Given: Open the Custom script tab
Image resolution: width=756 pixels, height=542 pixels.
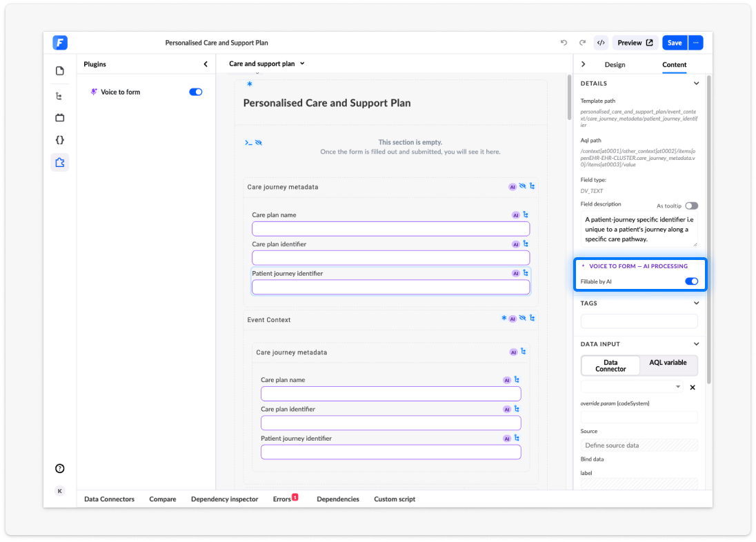Looking at the screenshot, I should pos(395,499).
